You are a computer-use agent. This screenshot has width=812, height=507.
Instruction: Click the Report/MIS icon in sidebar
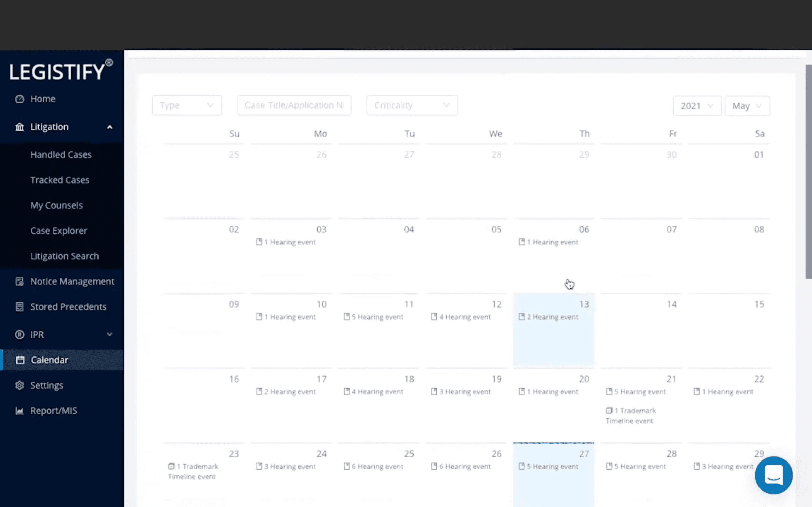19,410
